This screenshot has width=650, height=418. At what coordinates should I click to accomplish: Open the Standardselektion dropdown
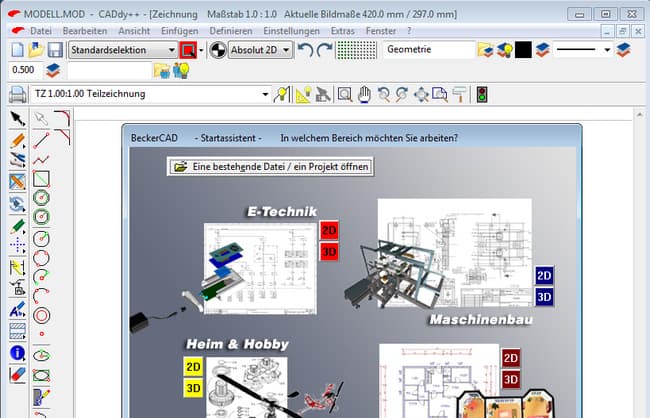pos(123,50)
